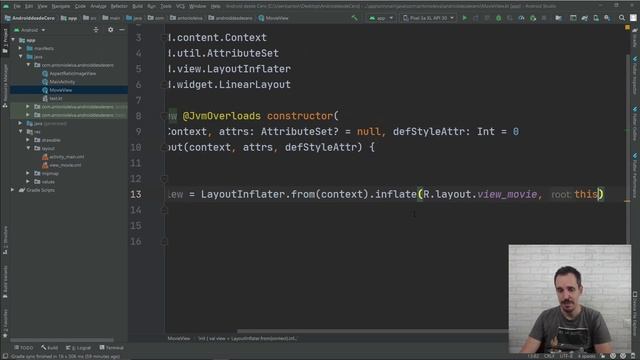Screen dimensions: 640x360
Task: Open the TODO tool window button
Action: pos(24,348)
